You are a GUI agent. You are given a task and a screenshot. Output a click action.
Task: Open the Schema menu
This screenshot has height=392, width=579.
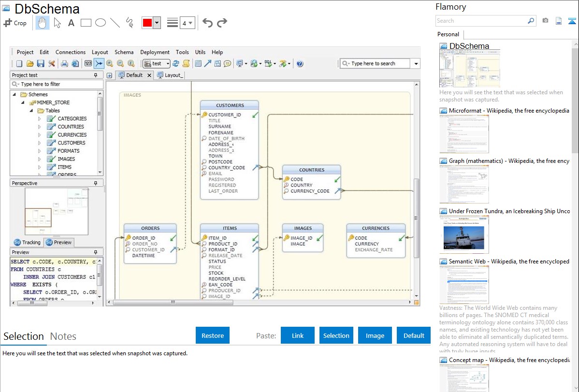(x=124, y=52)
